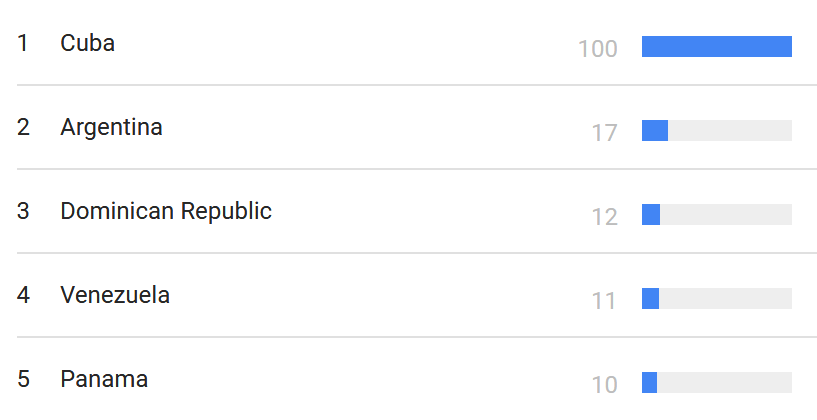Image resolution: width=817 pixels, height=420 pixels.
Task: Click the score value 100
Action: [x=598, y=49]
